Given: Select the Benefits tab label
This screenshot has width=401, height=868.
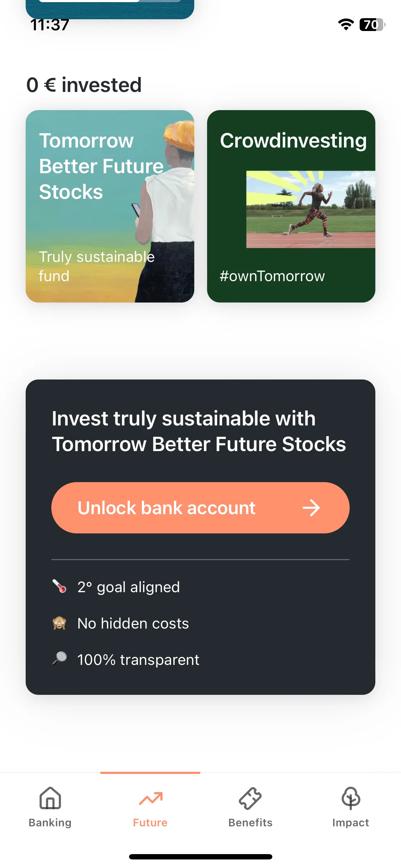Looking at the screenshot, I should click(250, 822).
